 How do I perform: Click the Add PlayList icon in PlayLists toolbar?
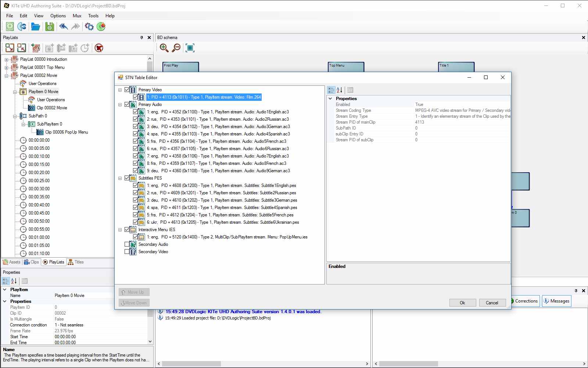36,48
